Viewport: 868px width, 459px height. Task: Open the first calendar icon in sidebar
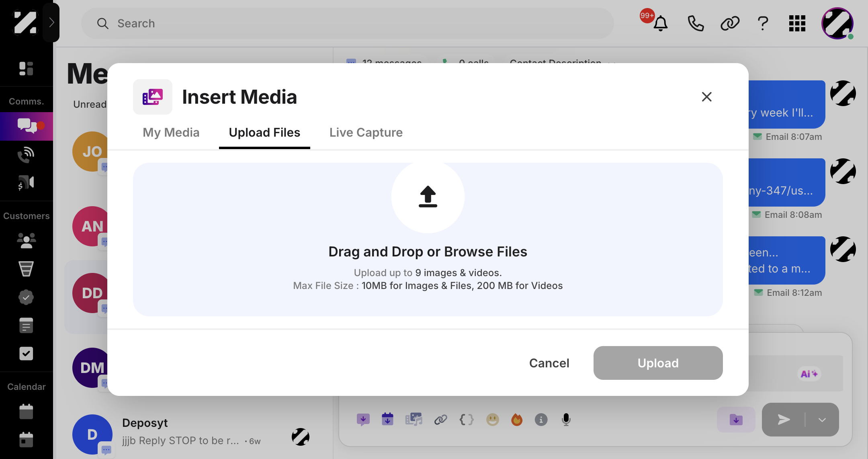26,412
